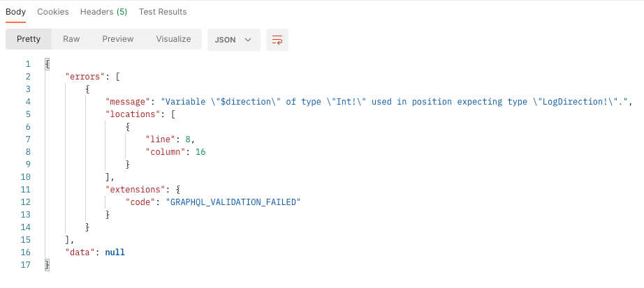
Task: Click the "$direction" error message string
Action: point(395,101)
